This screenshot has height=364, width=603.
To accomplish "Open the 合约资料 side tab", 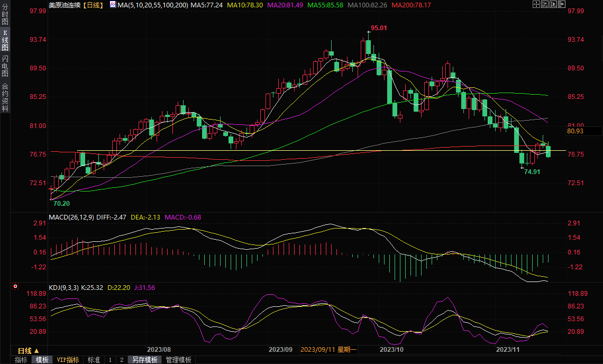I will pyautogui.click(x=5, y=97).
